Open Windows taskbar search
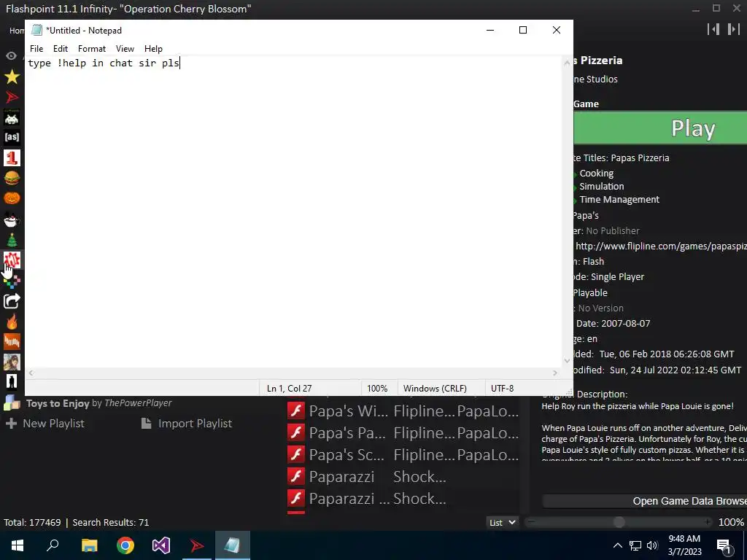 click(53, 545)
